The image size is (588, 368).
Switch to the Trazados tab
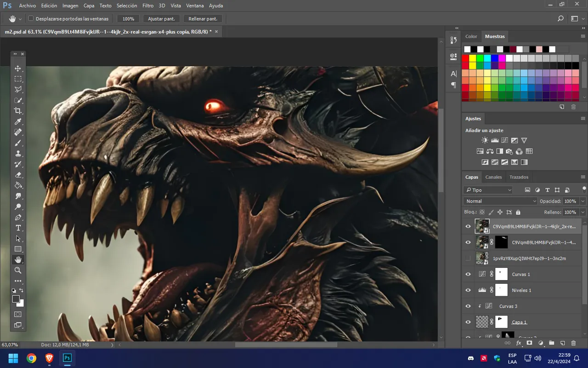point(519,177)
